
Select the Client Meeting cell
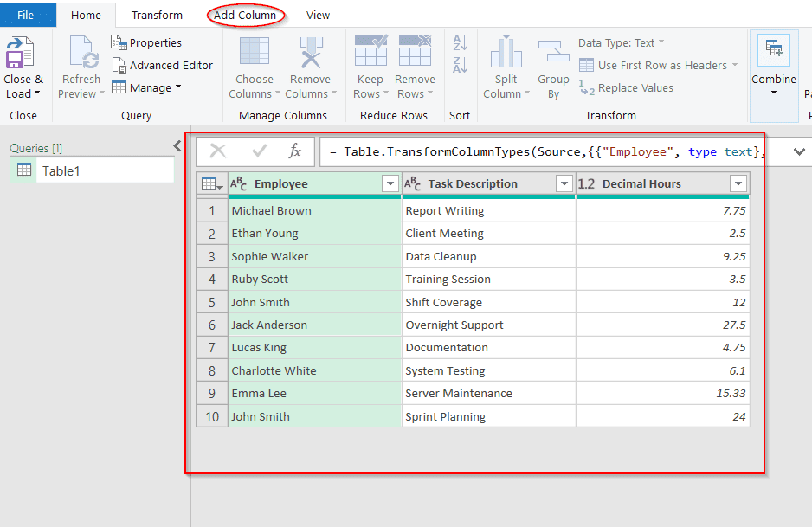pos(489,234)
